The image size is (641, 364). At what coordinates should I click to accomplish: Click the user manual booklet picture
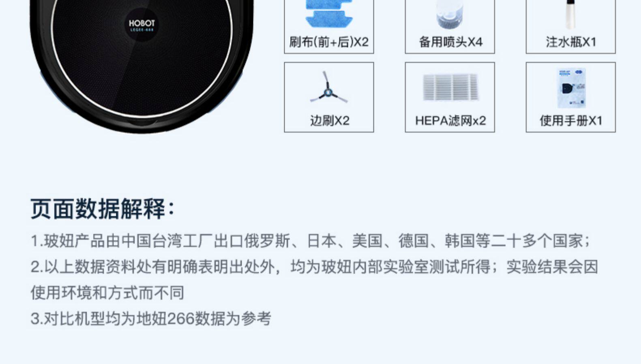(x=571, y=88)
